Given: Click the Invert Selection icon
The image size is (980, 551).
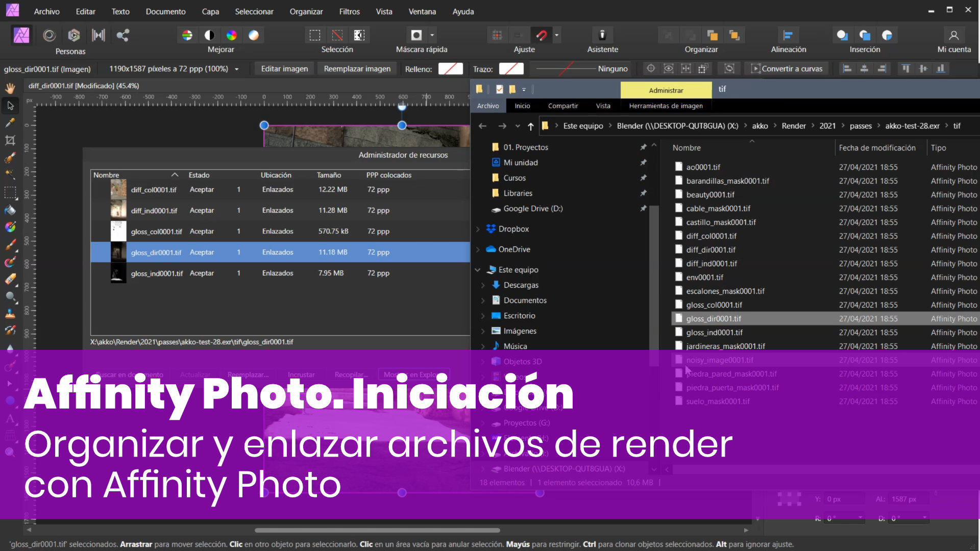Looking at the screenshot, I should click(x=359, y=35).
